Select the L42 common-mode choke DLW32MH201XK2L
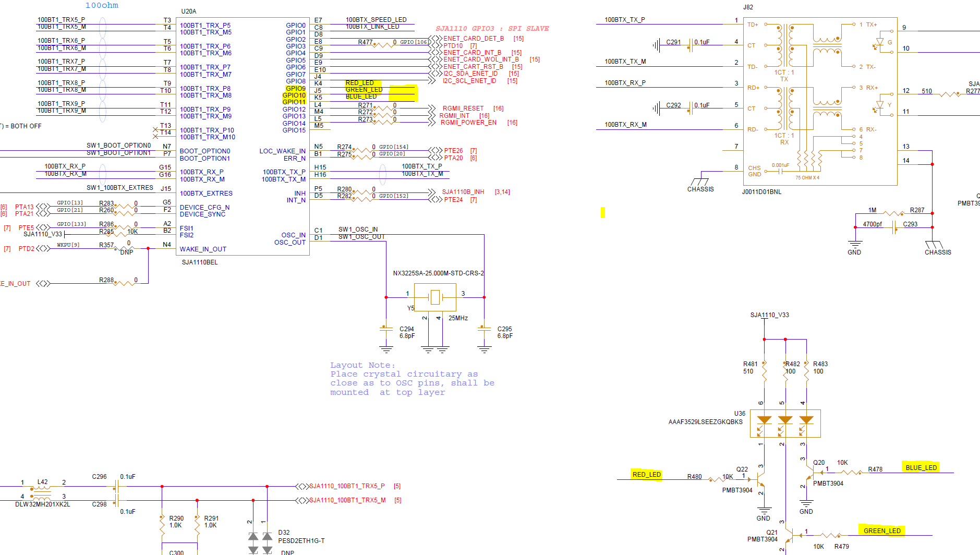This screenshot has width=980, height=555. click(x=42, y=494)
